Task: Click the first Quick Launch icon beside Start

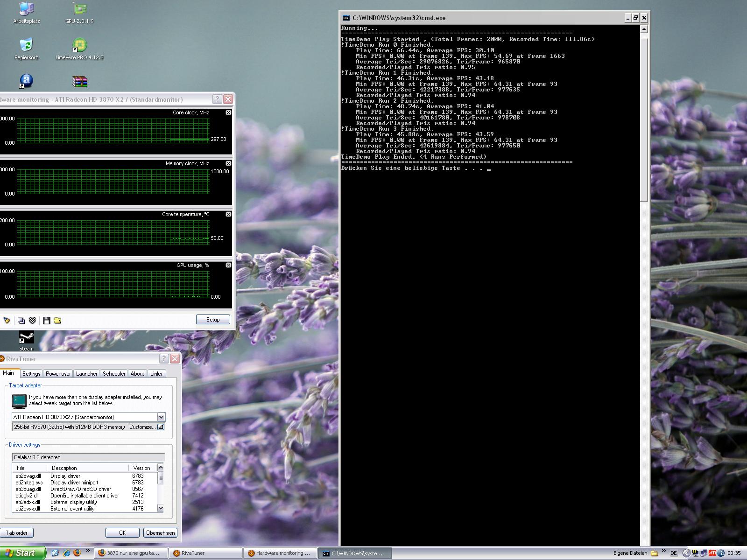Action: [55, 553]
